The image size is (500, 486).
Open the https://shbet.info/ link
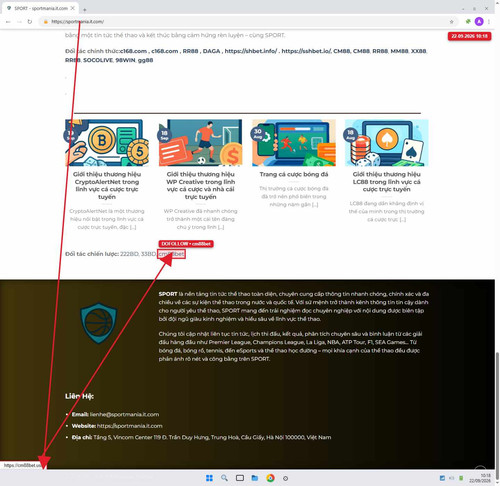click(x=250, y=51)
